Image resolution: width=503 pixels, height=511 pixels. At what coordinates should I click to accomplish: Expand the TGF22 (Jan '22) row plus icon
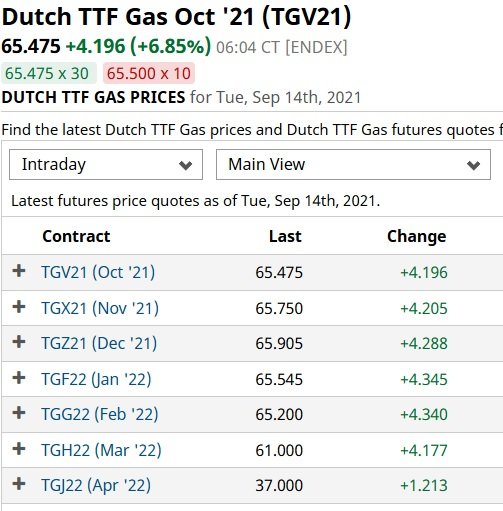click(19, 378)
